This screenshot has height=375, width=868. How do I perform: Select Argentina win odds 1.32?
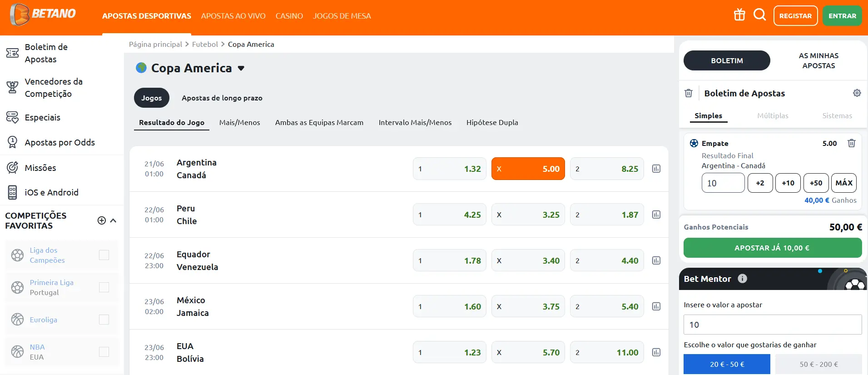click(450, 169)
